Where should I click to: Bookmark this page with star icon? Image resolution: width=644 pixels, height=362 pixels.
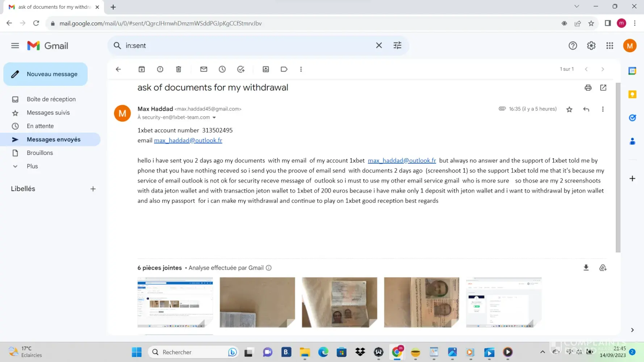coord(591,23)
